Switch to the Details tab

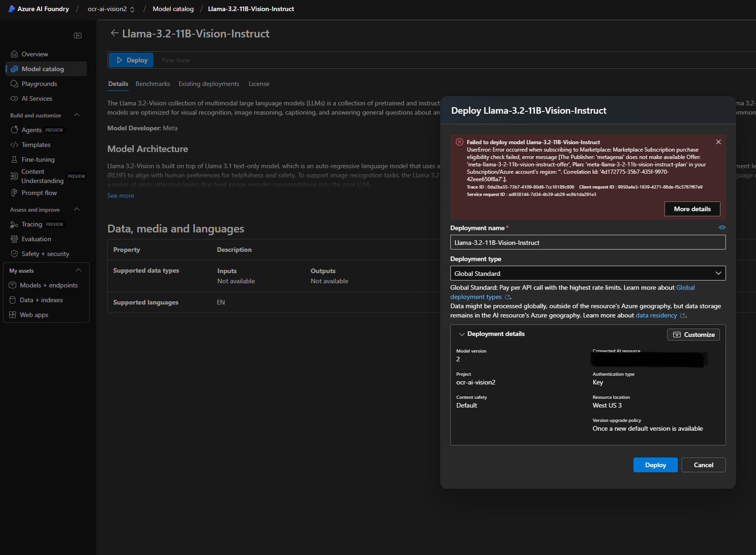coord(118,84)
